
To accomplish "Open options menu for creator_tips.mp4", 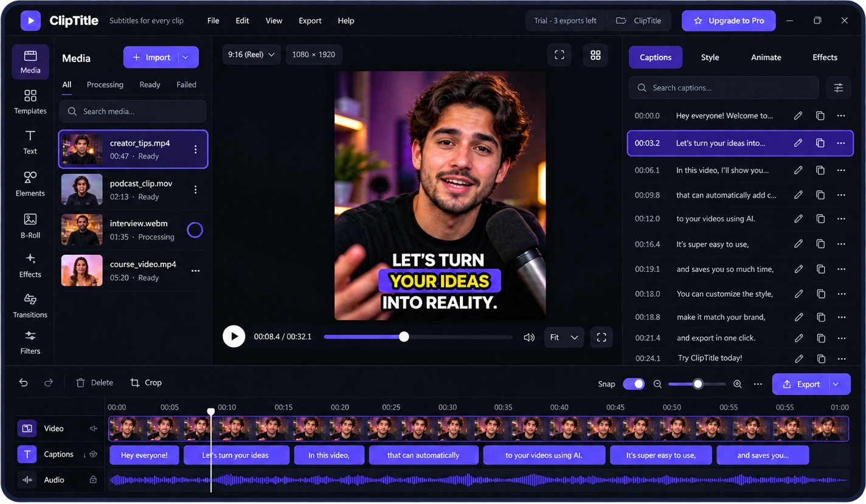I will 195,150.
